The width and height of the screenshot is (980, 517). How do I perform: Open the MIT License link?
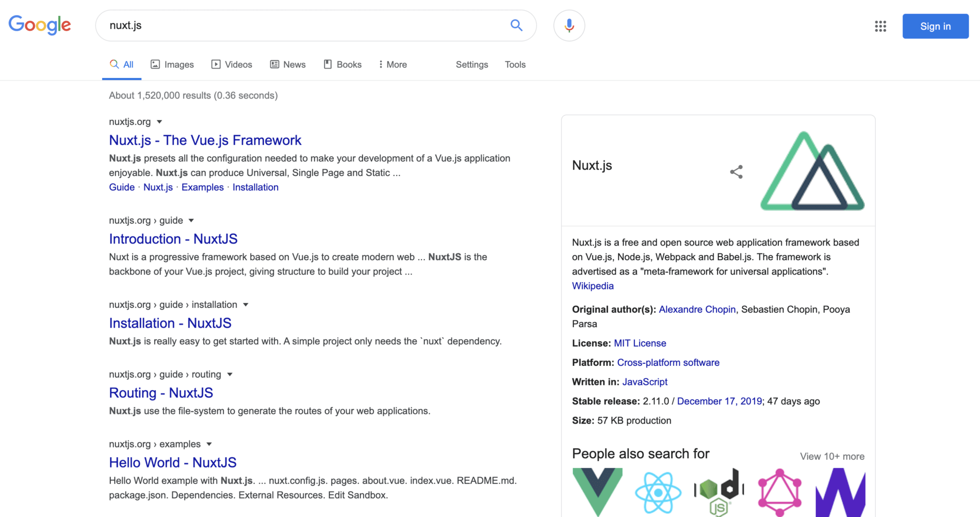(640, 343)
